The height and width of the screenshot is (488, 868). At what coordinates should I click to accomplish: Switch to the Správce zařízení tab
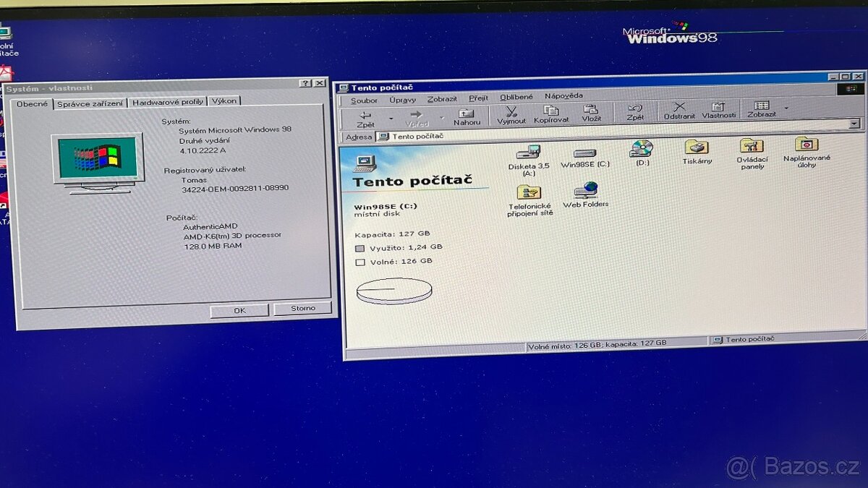[x=90, y=101]
